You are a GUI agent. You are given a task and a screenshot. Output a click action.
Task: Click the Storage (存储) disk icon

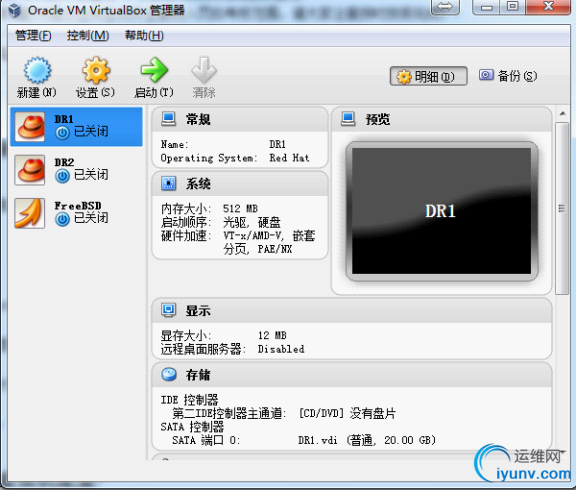point(169,374)
